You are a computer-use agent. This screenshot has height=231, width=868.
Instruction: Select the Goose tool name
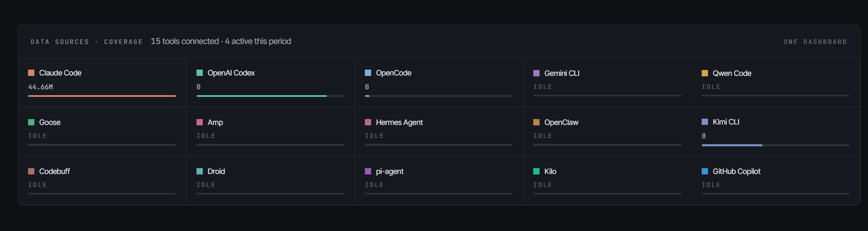50,122
